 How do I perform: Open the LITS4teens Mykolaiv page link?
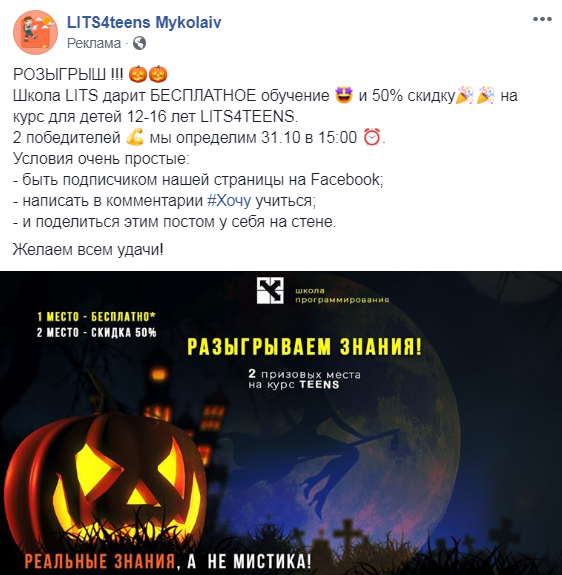[x=144, y=22]
